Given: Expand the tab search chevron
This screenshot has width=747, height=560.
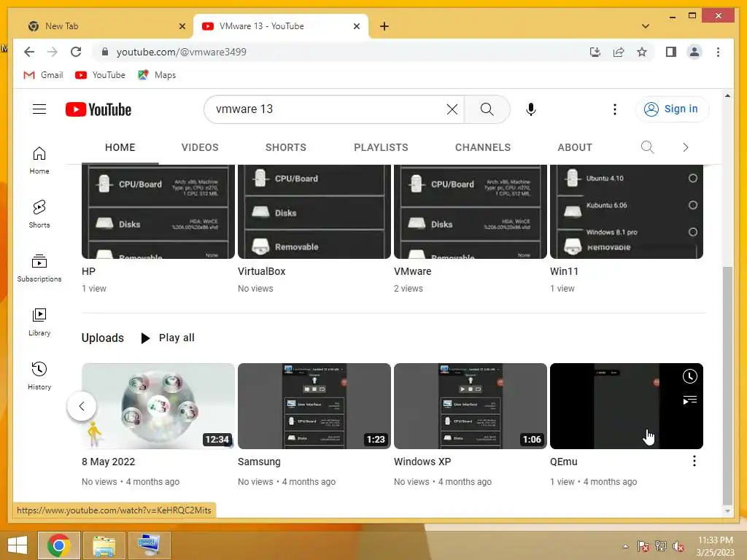Looking at the screenshot, I should (x=645, y=26).
